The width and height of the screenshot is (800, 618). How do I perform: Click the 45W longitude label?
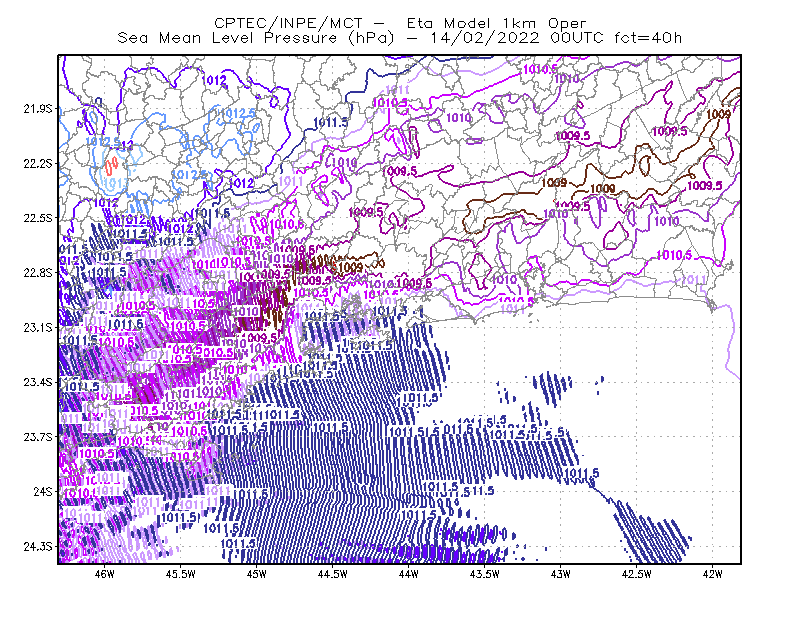257,574
